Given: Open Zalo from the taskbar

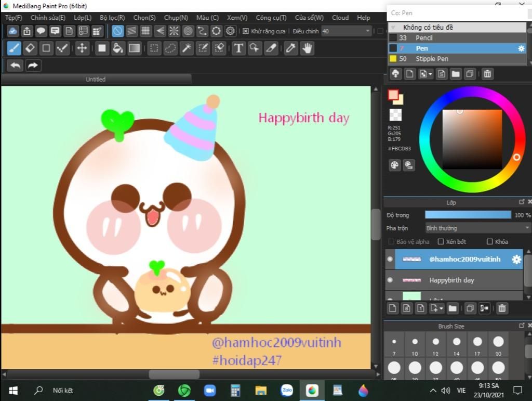Looking at the screenshot, I should point(287,391).
